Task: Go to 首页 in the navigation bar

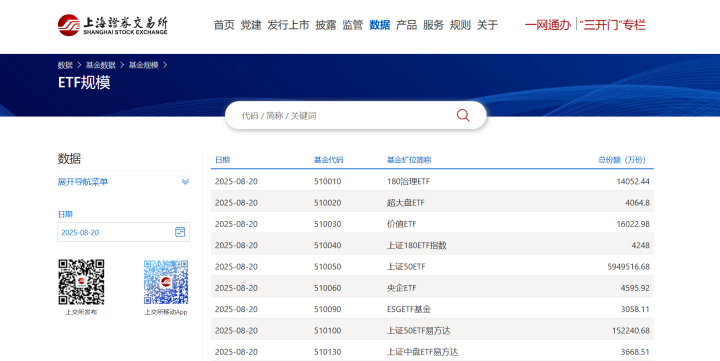Action: pyautogui.click(x=224, y=25)
